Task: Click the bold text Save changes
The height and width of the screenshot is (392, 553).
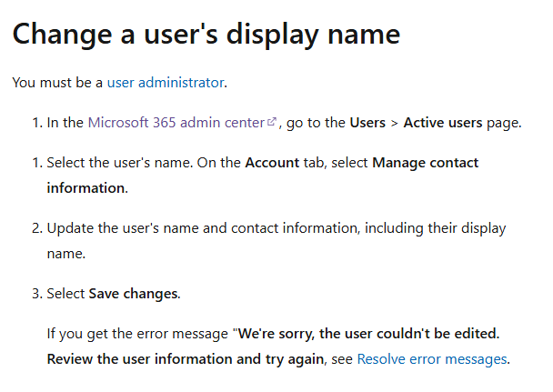Action: tap(134, 294)
